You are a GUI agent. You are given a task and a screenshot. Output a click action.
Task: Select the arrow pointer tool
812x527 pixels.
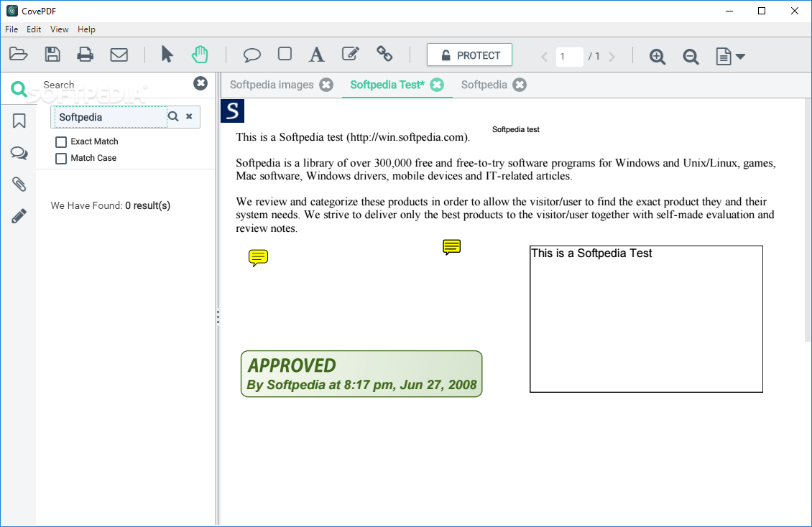point(167,55)
